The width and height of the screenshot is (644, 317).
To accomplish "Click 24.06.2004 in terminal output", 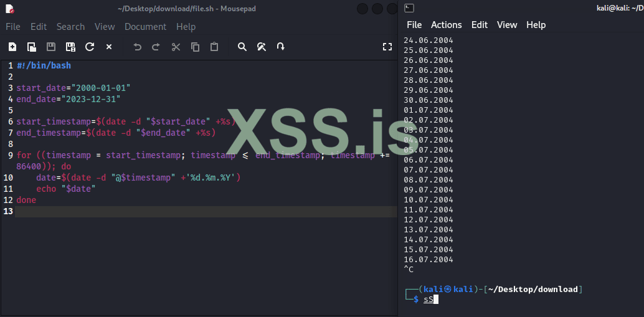I will coord(429,40).
